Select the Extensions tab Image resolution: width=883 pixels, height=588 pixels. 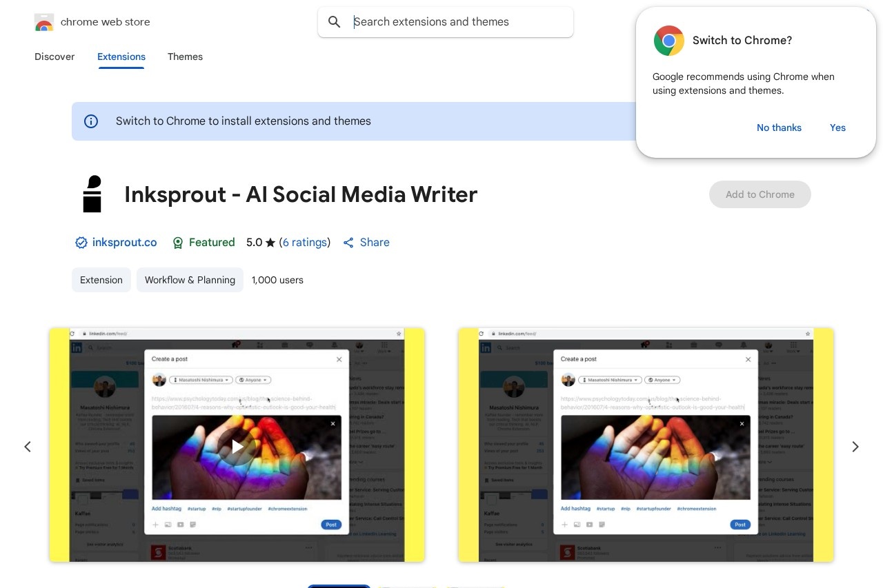[121, 57]
